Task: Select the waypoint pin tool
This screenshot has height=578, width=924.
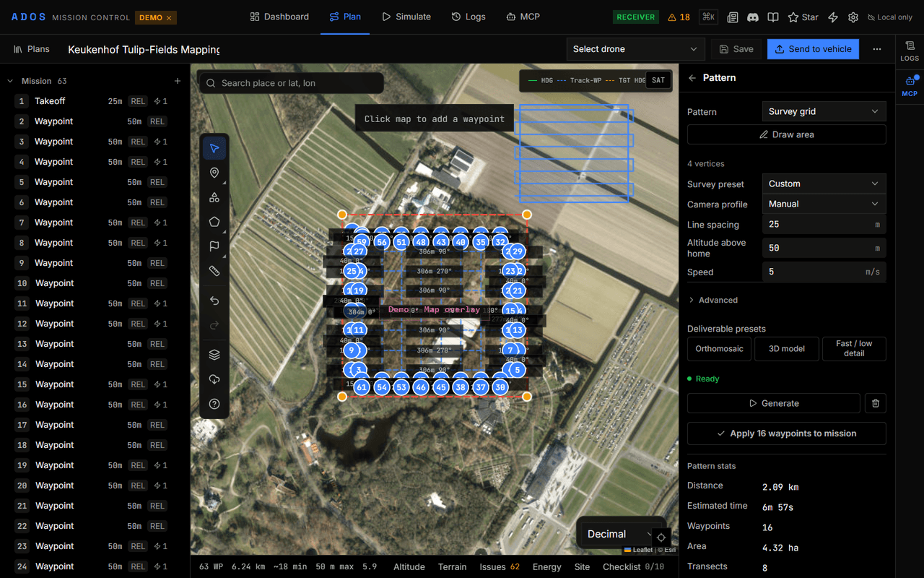Action: pos(214,173)
